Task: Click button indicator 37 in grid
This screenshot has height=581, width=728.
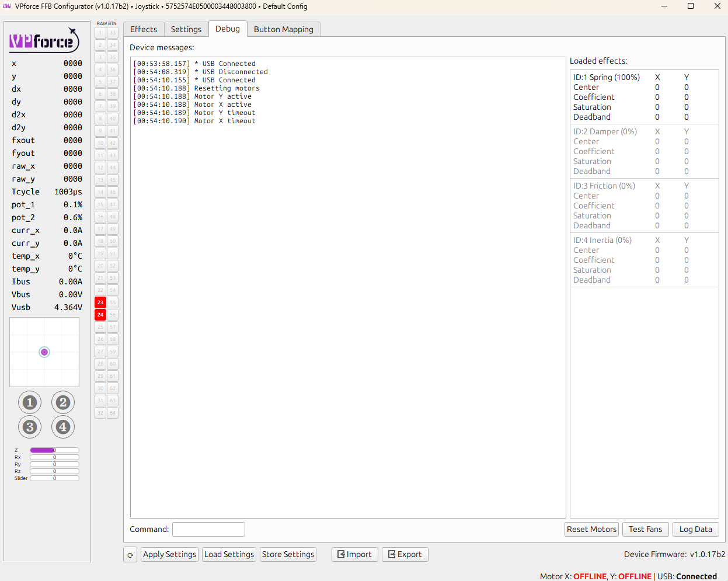Action: (x=113, y=82)
